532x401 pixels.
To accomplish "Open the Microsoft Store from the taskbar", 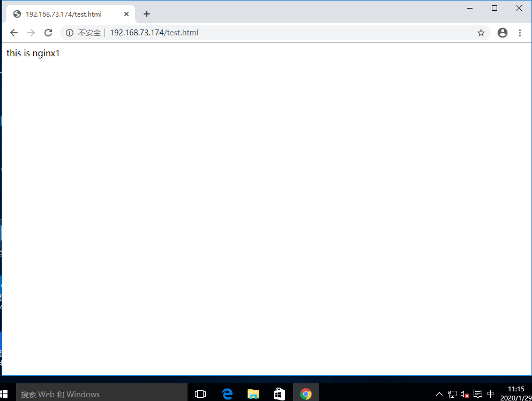I will 279,394.
